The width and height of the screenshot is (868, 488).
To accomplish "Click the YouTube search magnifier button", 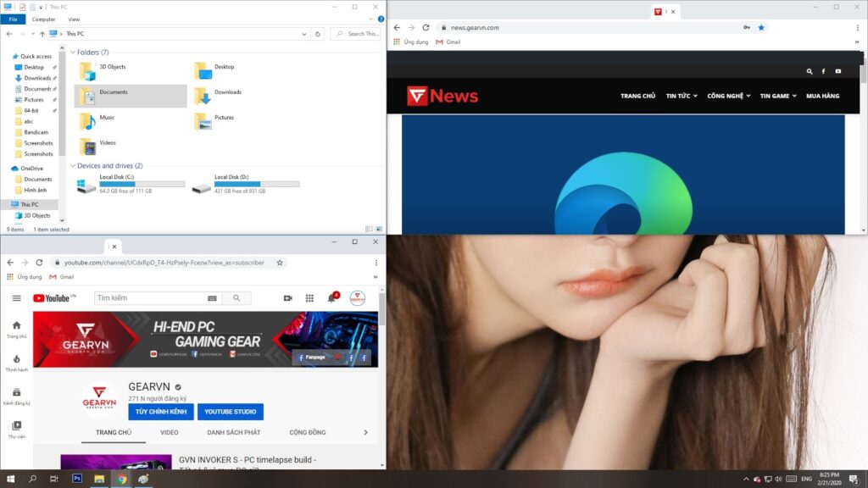I will click(236, 298).
